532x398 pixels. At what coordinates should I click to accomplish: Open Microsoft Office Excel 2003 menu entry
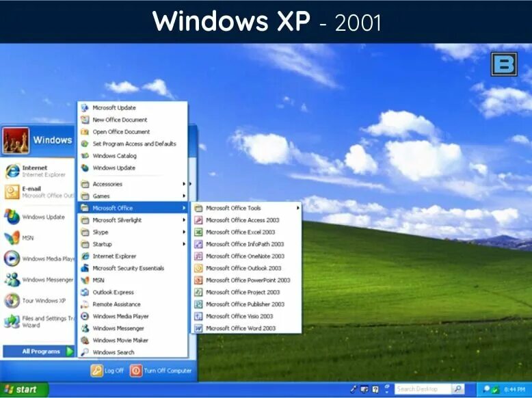coord(246,232)
